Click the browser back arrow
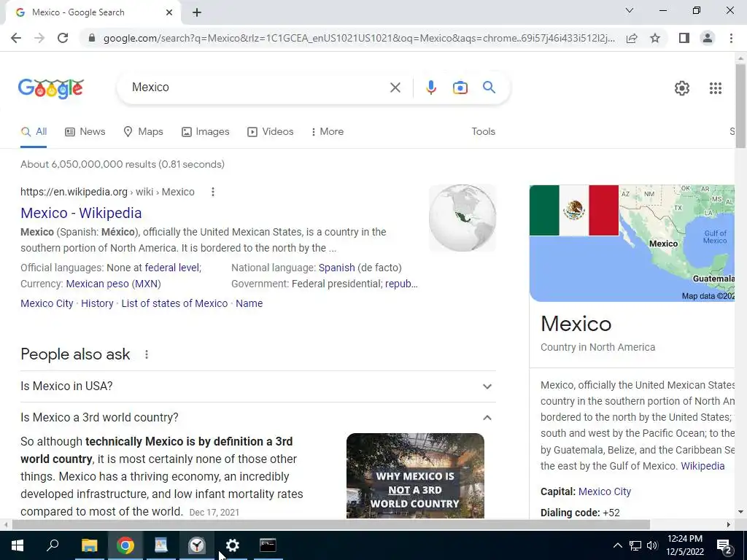The width and height of the screenshot is (747, 560). pyautogui.click(x=16, y=38)
